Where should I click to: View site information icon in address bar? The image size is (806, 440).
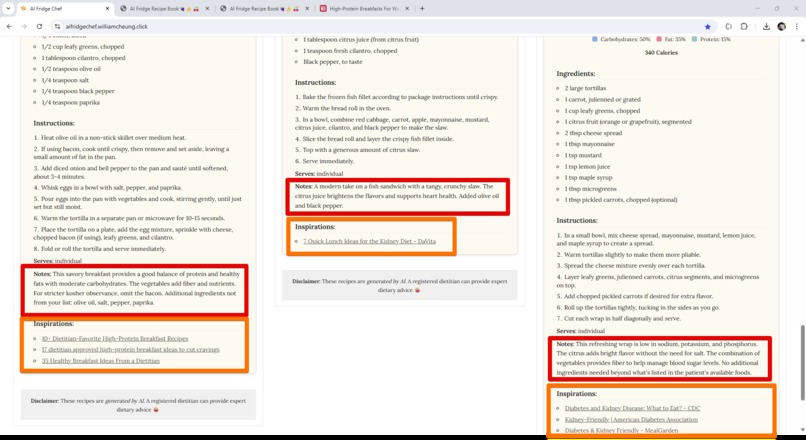[58, 27]
